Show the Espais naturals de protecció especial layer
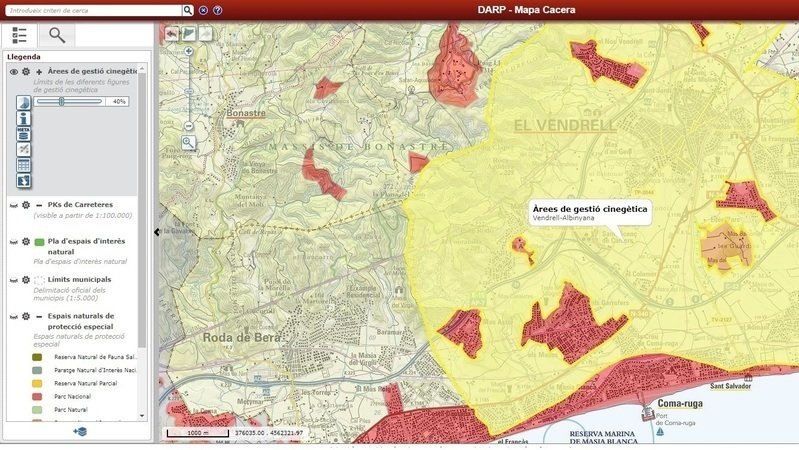The width and height of the screenshot is (799, 450). click(14, 317)
